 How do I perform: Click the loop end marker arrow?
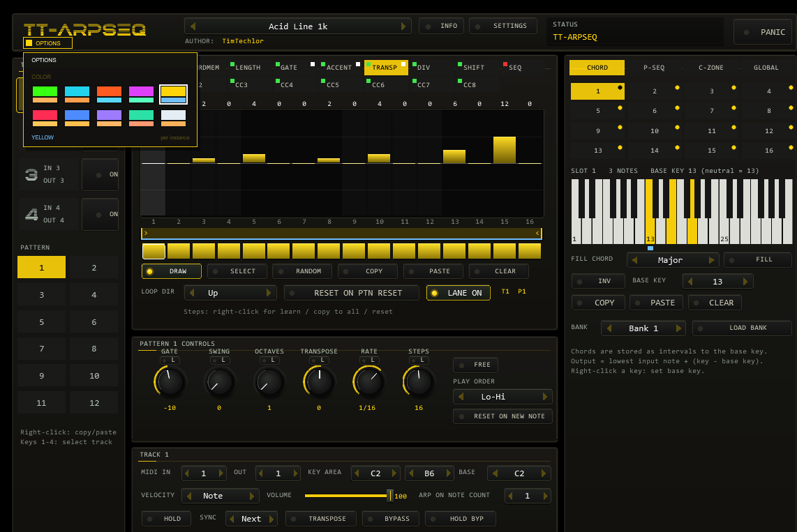tap(537, 233)
